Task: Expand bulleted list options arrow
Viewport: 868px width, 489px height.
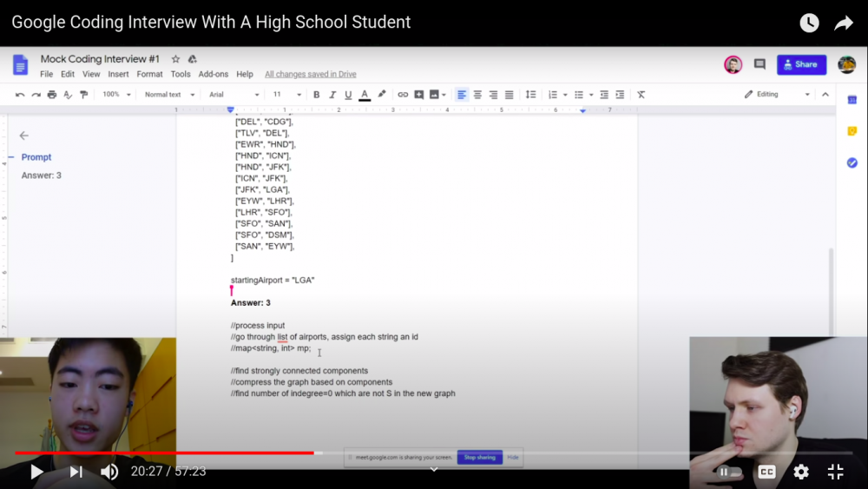Action: [591, 95]
